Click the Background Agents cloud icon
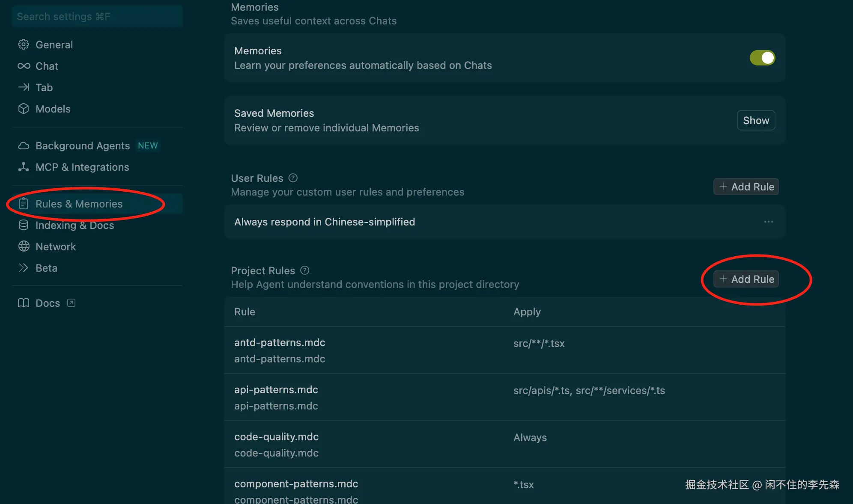This screenshot has height=504, width=853. [x=24, y=146]
